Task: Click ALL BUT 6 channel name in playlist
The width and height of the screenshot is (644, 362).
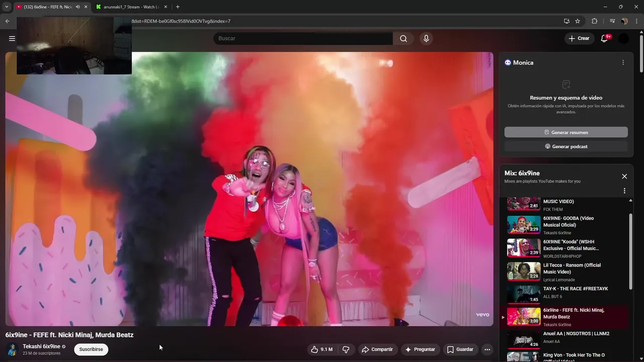Action: tap(552, 297)
